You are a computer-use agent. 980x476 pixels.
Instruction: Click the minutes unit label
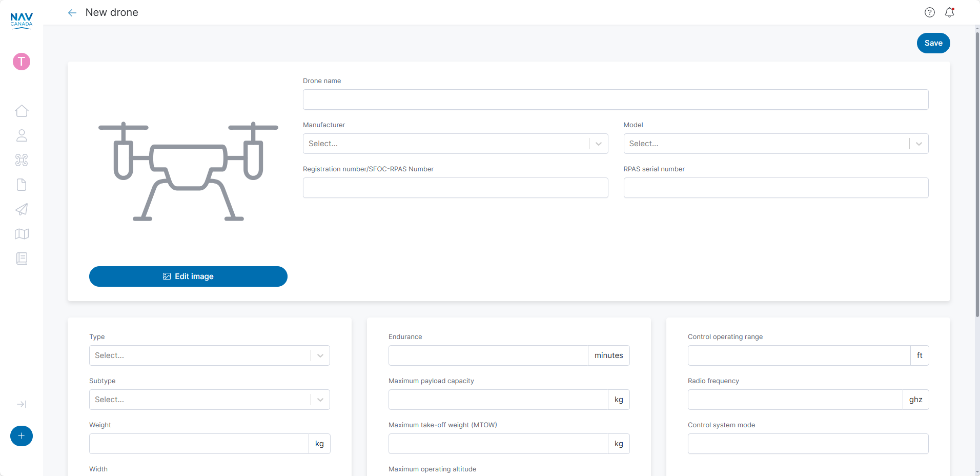click(609, 355)
